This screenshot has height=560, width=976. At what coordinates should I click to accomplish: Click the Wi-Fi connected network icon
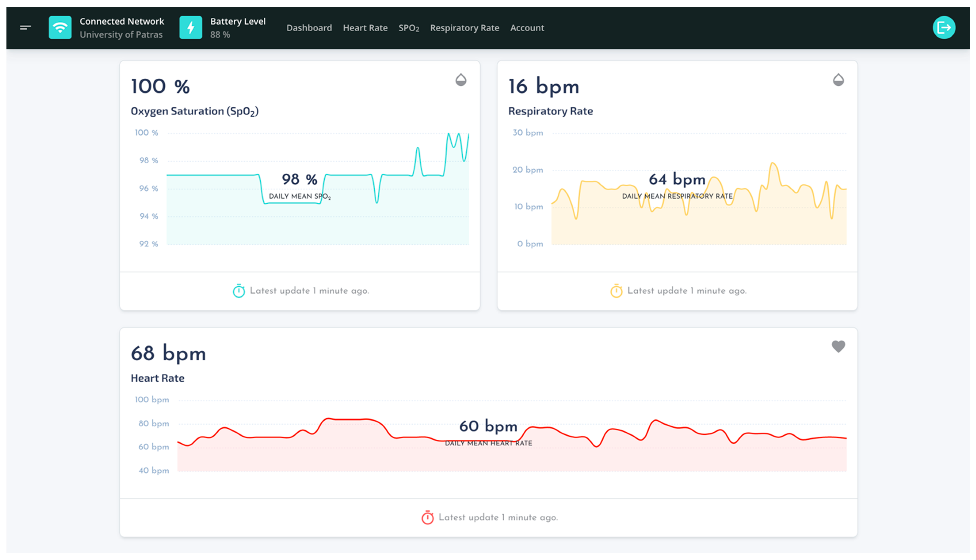pos(60,27)
